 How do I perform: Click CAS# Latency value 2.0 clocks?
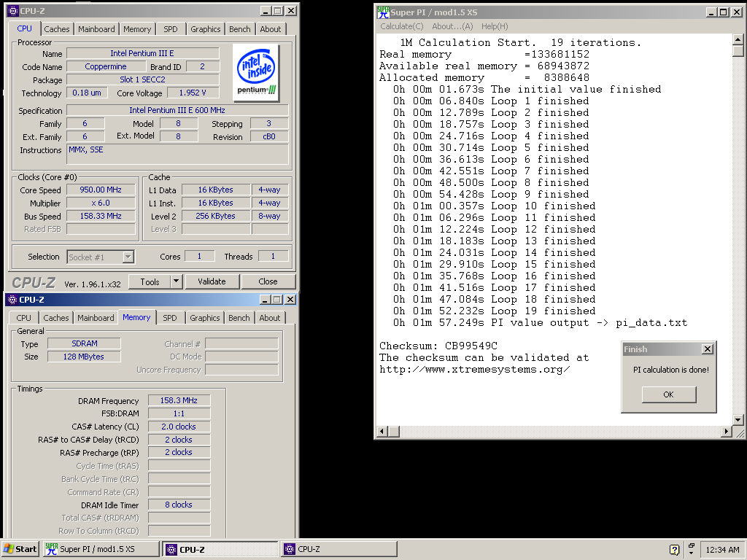click(x=179, y=427)
